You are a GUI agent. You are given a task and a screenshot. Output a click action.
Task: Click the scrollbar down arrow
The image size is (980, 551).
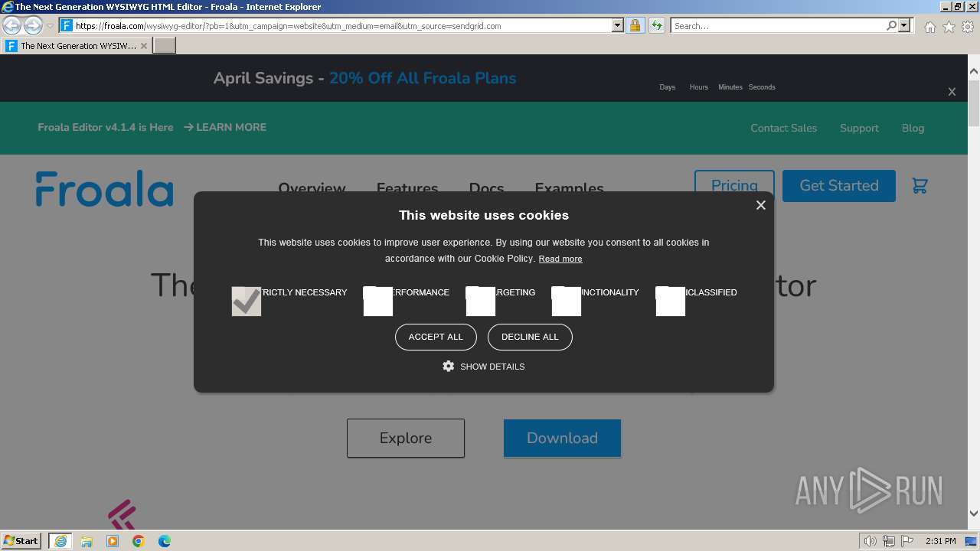(974, 514)
